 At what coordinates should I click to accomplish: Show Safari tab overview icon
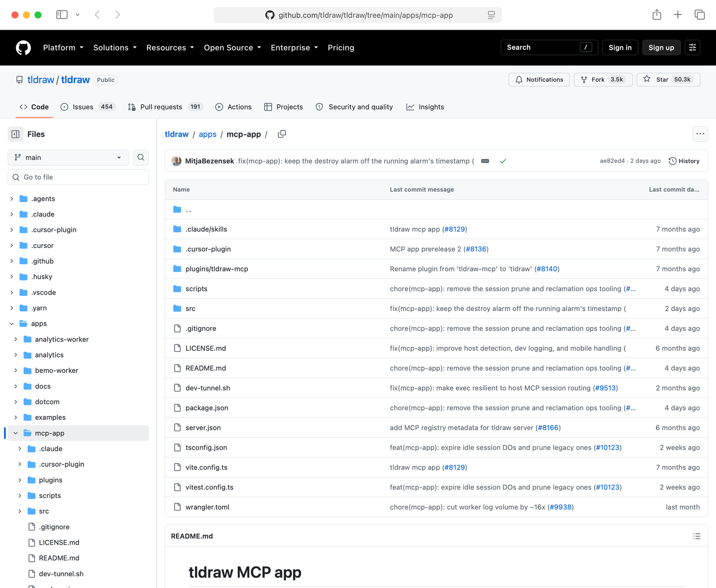pos(700,15)
